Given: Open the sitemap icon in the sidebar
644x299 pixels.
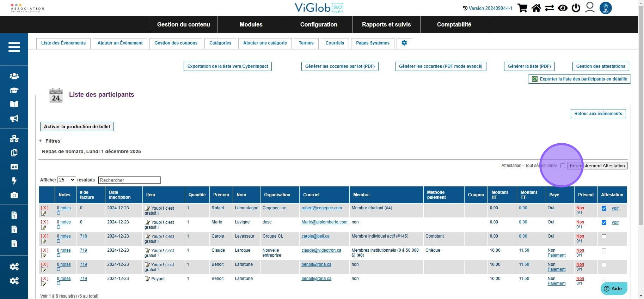Looking at the screenshot, I should point(14,139).
